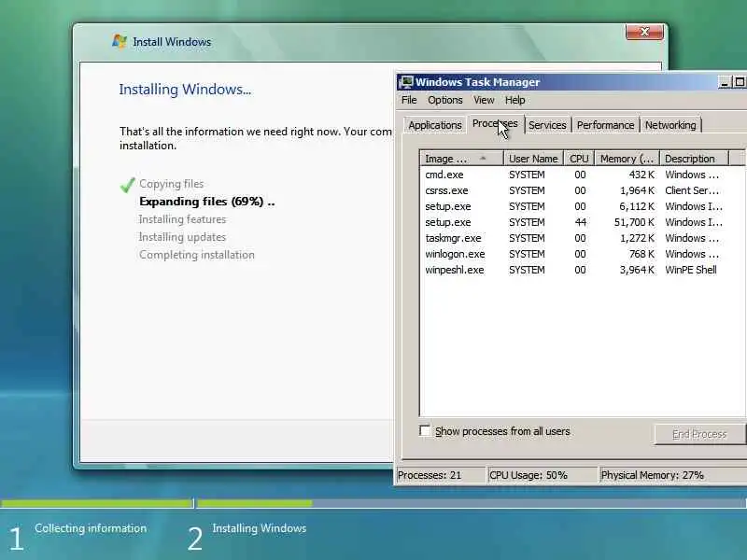
Task: Select the cmd.exe process row
Action: coord(581,175)
